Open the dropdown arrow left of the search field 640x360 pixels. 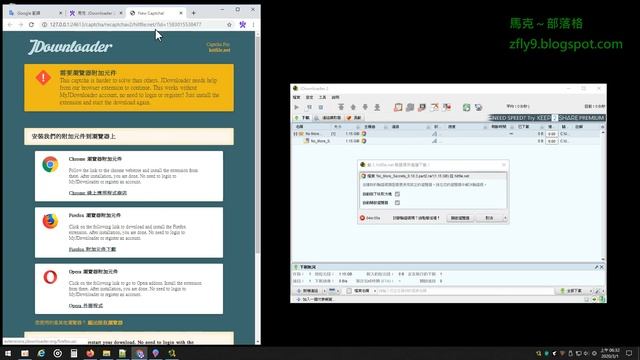pos(374,291)
